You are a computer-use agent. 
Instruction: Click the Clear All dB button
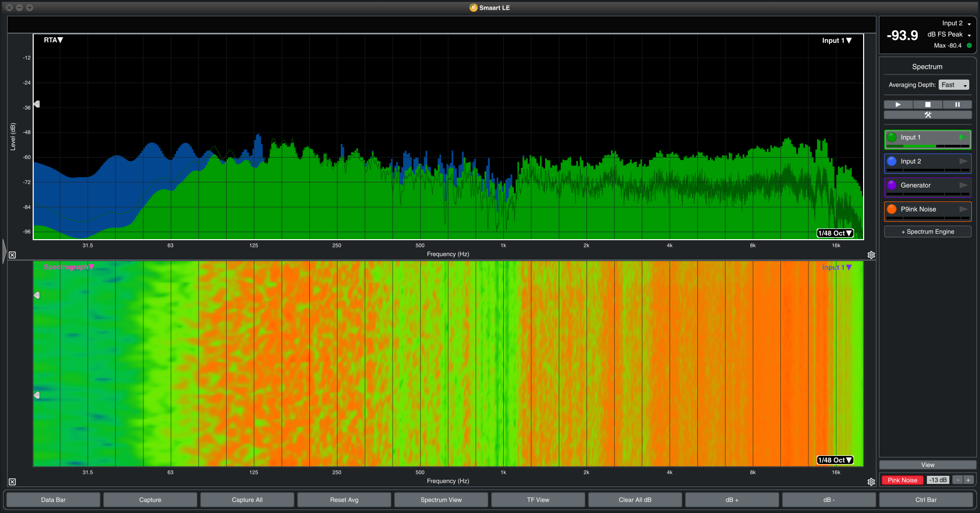[x=635, y=500]
